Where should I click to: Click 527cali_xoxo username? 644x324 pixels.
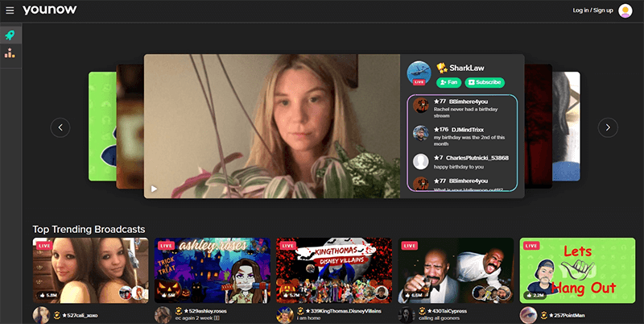[x=80, y=315]
